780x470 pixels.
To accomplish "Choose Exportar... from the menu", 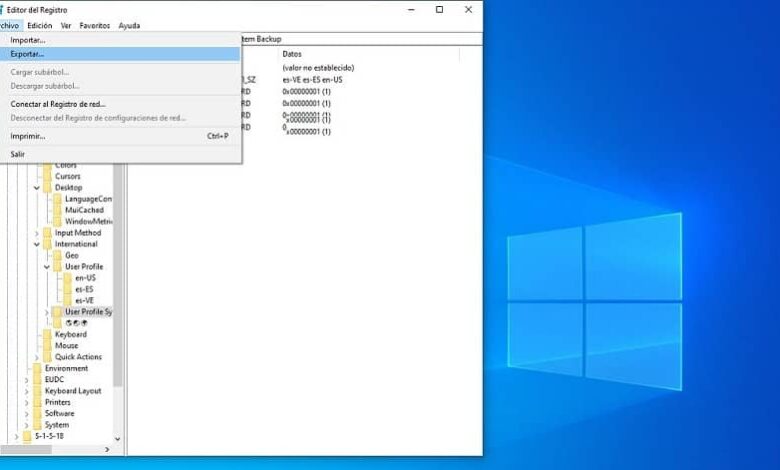I will tap(120, 54).
